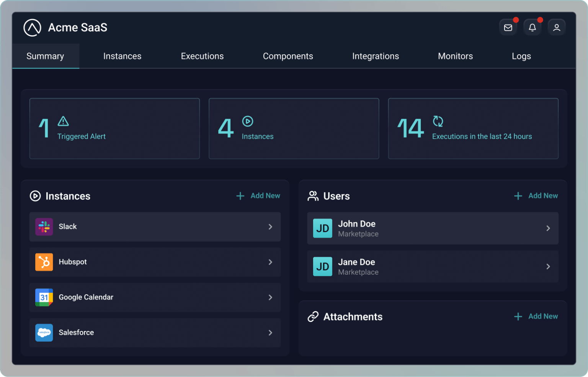Click the Slack app icon
588x377 pixels.
44,227
